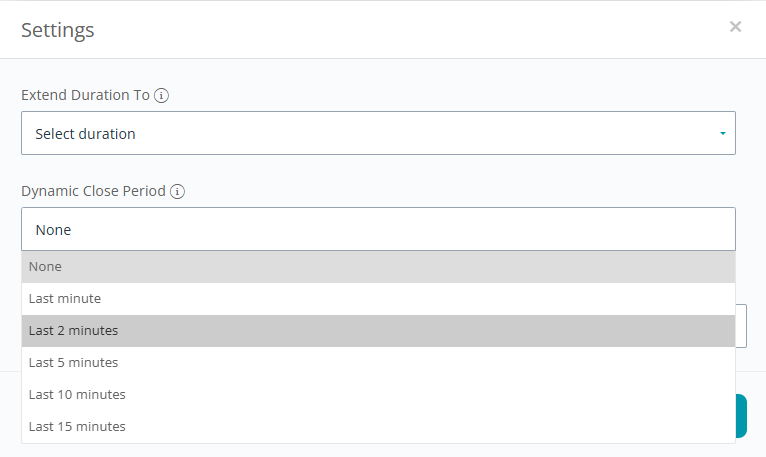
Task: Click the teal button partly hidden behind list
Action: [x=741, y=416]
